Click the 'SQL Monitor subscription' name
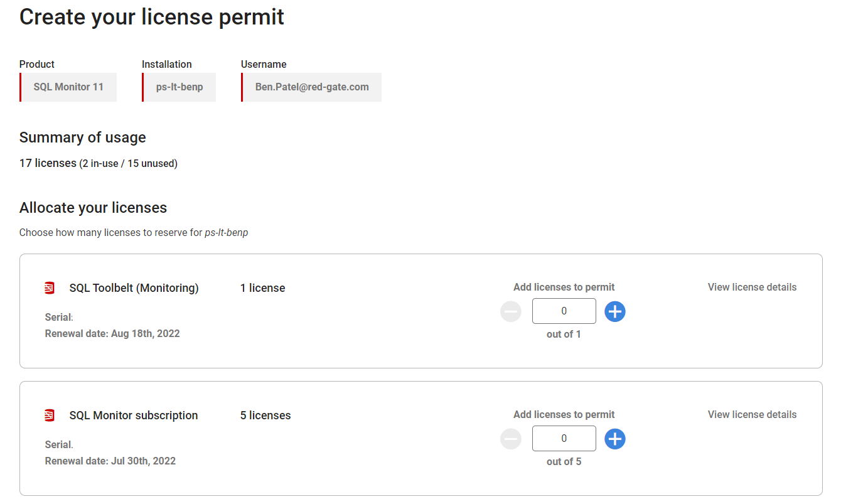The width and height of the screenshot is (841, 504). tap(134, 416)
